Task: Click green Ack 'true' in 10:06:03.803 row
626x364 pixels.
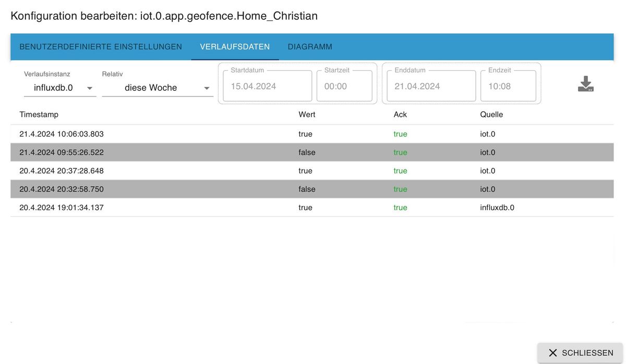Action: 400,134
